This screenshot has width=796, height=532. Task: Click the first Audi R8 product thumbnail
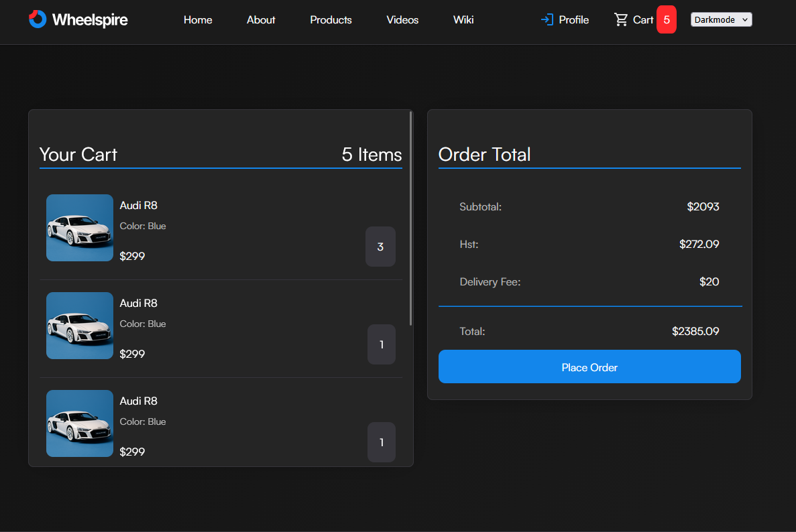[79, 228]
